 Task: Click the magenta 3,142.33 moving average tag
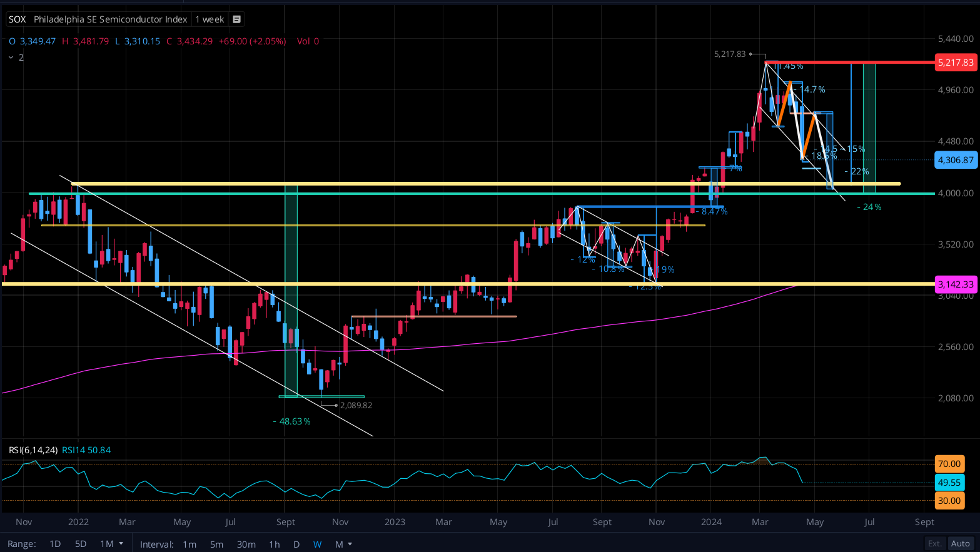click(x=955, y=284)
